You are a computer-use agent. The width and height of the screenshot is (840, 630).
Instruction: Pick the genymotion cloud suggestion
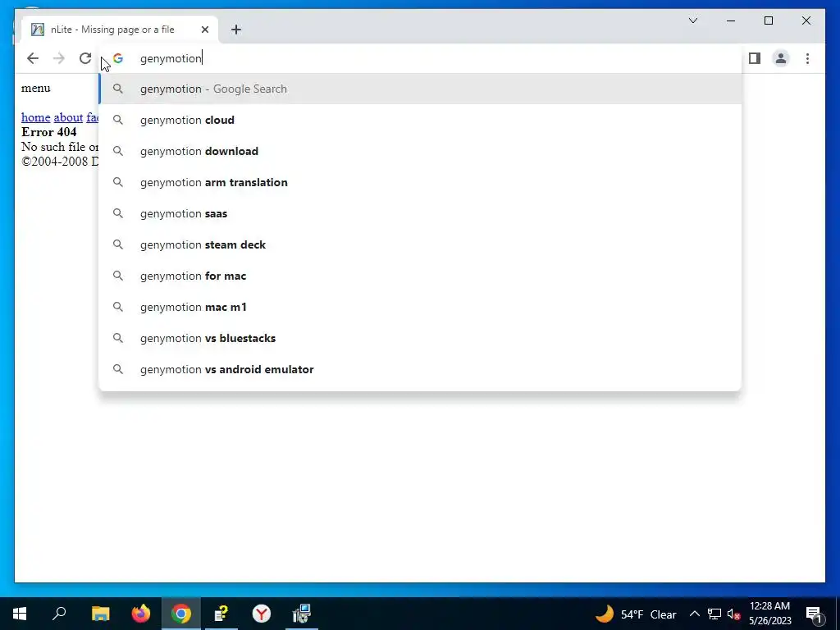tap(421, 120)
